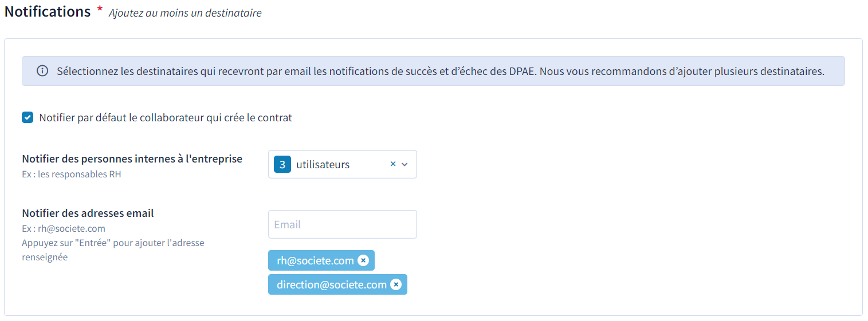Click the 'Ajoutez au moins un destinataire' hint
Screen dimensions: 868x321
tap(185, 13)
